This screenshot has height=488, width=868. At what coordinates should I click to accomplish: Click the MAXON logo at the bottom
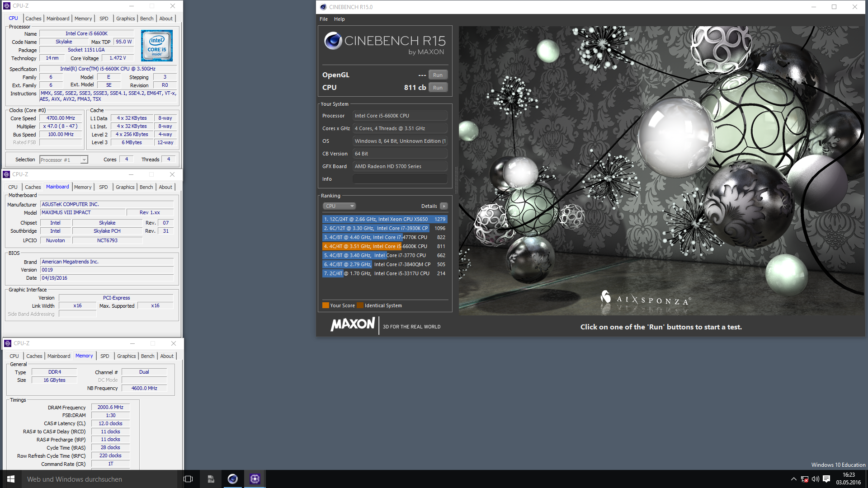(x=353, y=324)
